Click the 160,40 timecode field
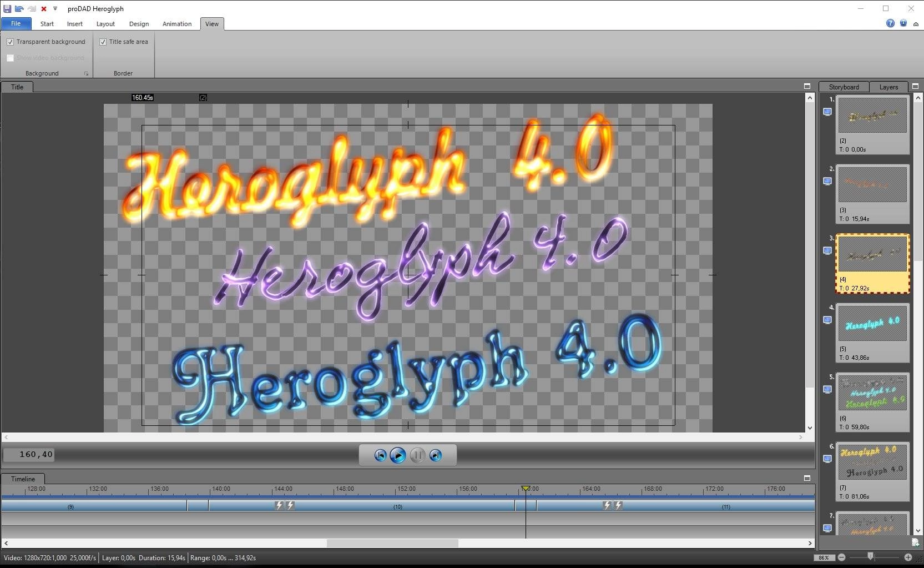The width and height of the screenshot is (924, 568). tap(29, 455)
